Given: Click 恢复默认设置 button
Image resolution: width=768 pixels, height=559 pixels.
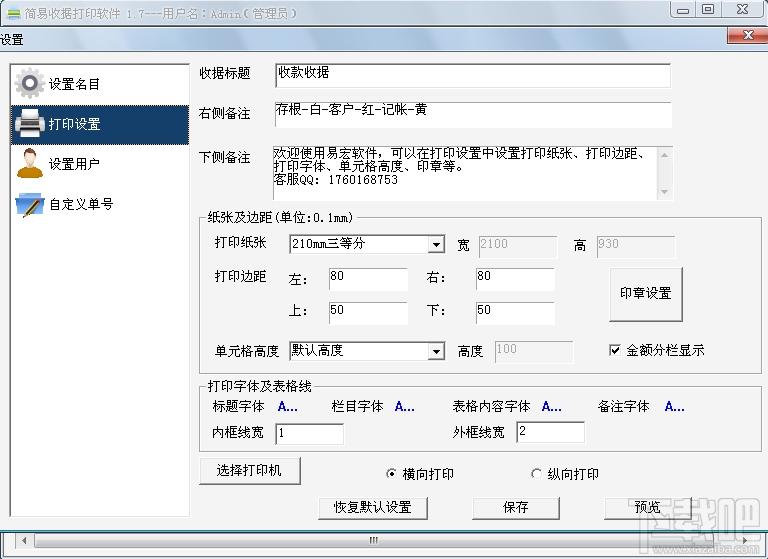Looking at the screenshot, I should click(373, 508).
